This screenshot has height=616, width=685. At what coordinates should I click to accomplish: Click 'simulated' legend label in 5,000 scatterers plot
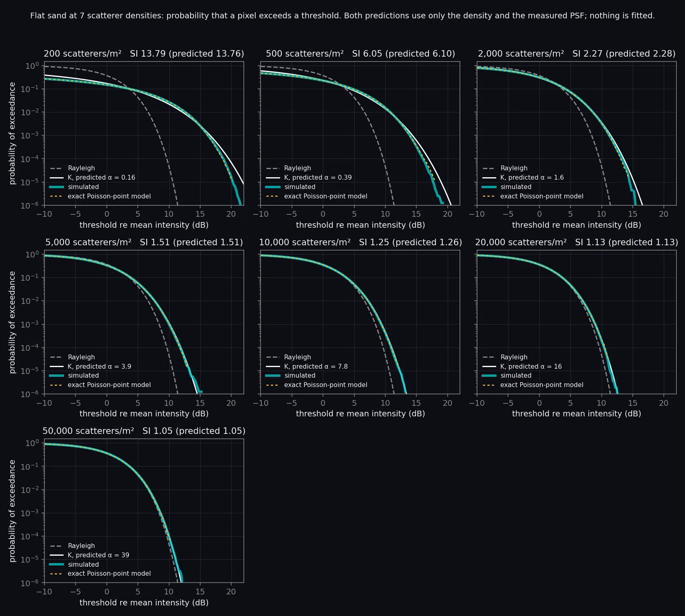tap(84, 376)
